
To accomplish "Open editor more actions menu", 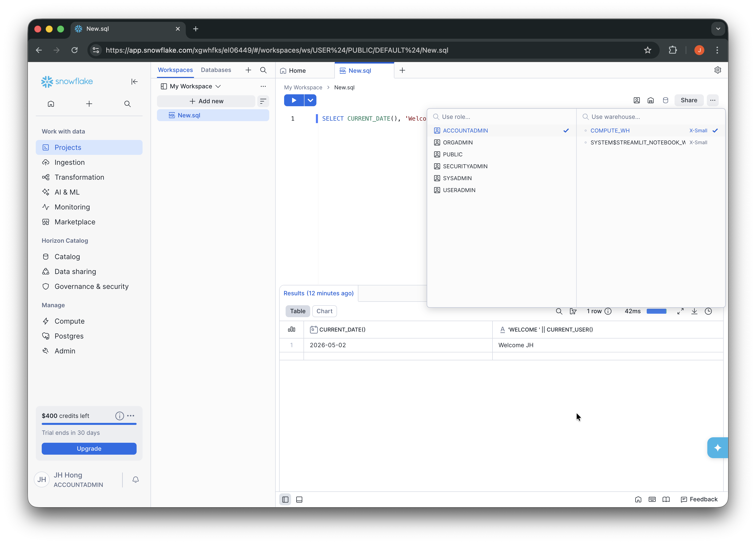I will click(x=713, y=100).
